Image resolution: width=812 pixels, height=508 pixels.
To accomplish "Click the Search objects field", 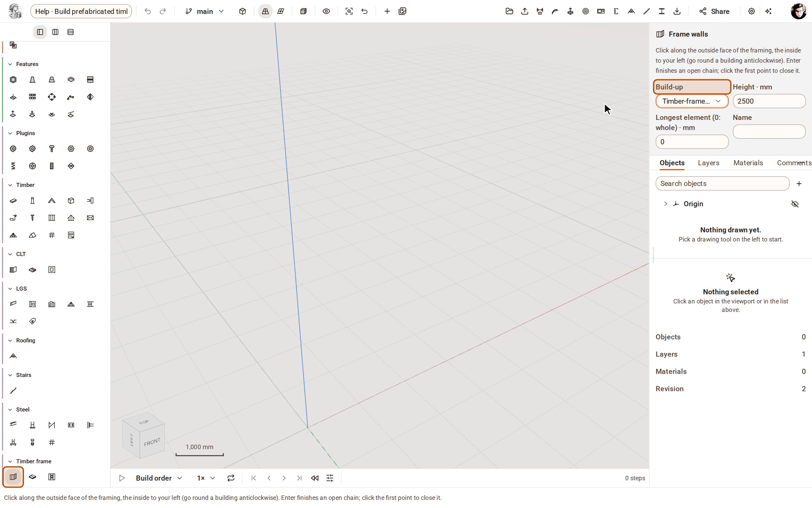I will 722,184.
